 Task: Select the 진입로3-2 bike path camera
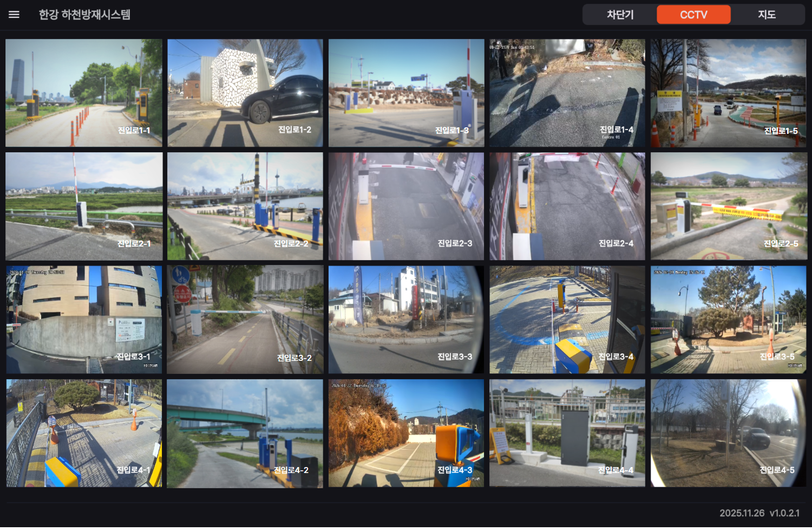[245, 320]
